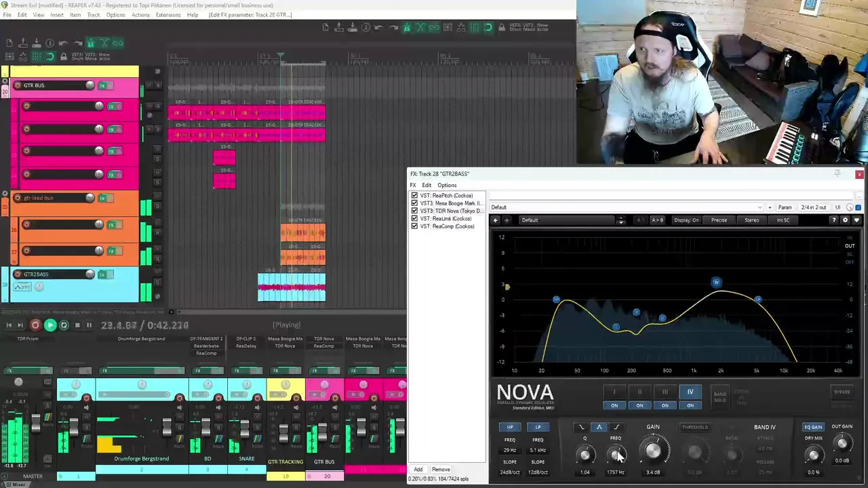868x488 pixels.
Task: Toggle the ReaComp (Cockos) checkbox
Action: click(414, 226)
